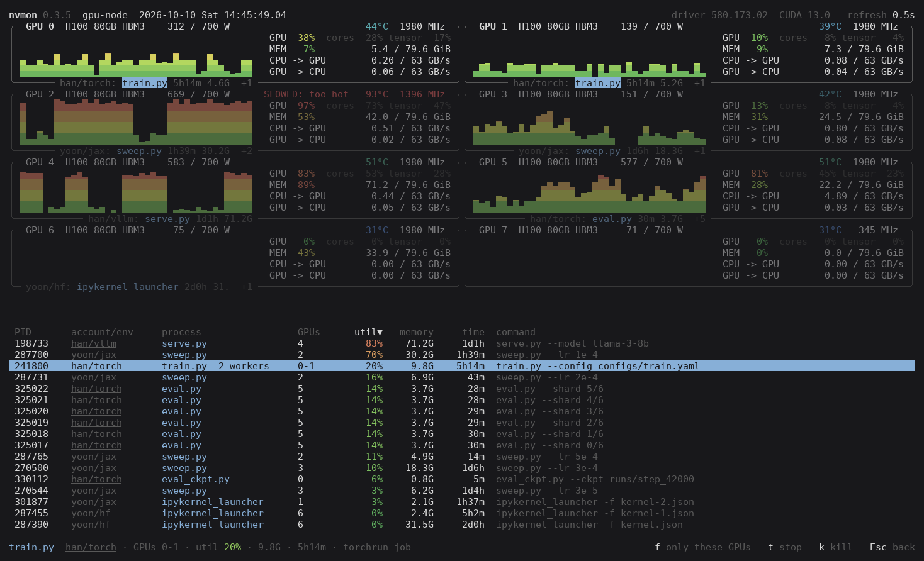Click the 't stop' shortcut in footer
924x561 pixels.
point(785,547)
